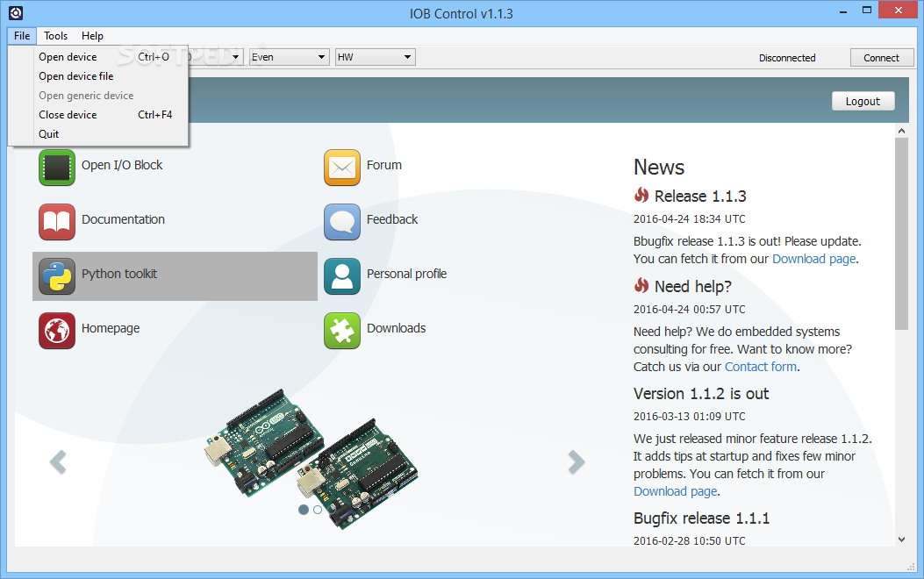Viewport: 924px width, 579px height.
Task: Open the I/O Block green chip icon
Action: pyautogui.click(x=57, y=168)
